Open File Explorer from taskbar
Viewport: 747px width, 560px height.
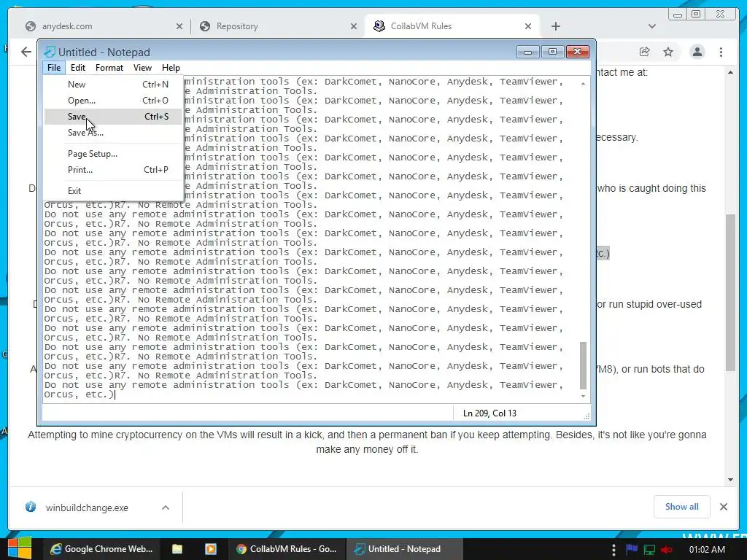pyautogui.click(x=177, y=549)
